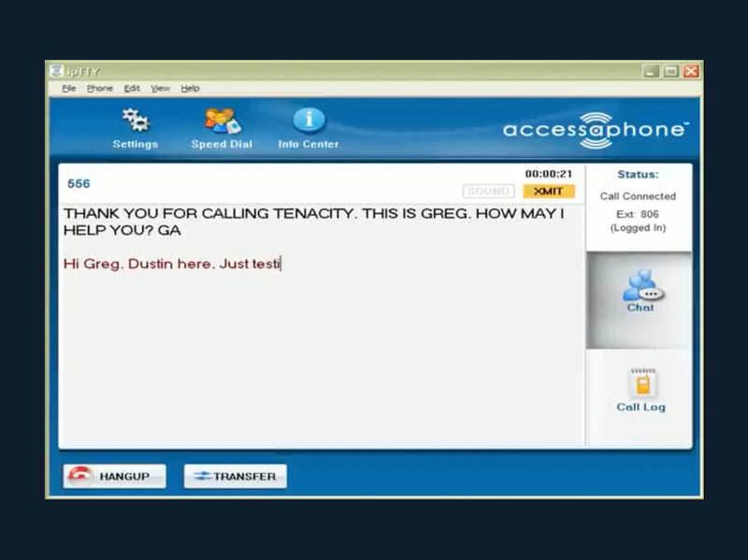
Task: Click the received text 'THANK YOU FOR CALLING TENACITY'
Action: pos(209,214)
